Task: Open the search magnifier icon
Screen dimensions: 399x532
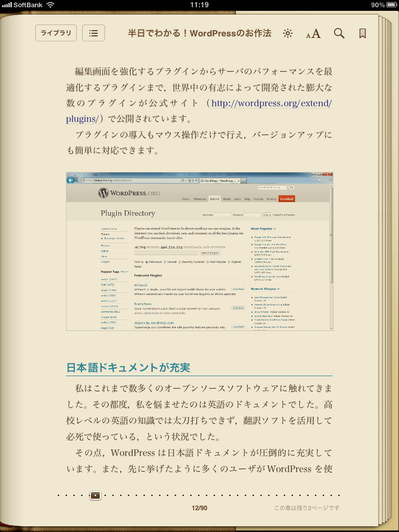Action: [x=339, y=33]
